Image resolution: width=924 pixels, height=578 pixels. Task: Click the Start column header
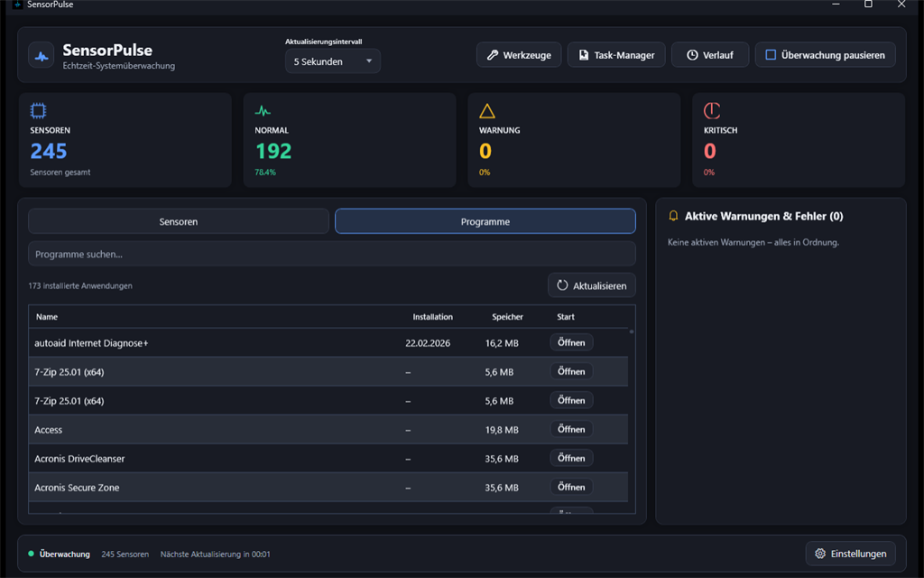566,317
